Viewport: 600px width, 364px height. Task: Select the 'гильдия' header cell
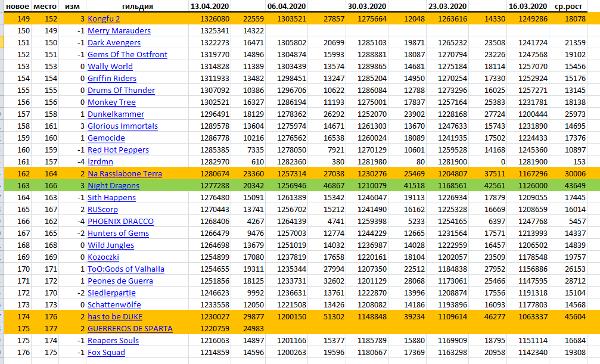coord(138,6)
